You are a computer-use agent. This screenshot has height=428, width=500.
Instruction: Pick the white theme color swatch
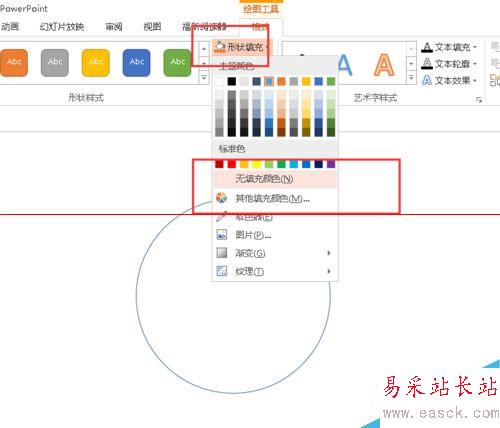[x=219, y=81]
